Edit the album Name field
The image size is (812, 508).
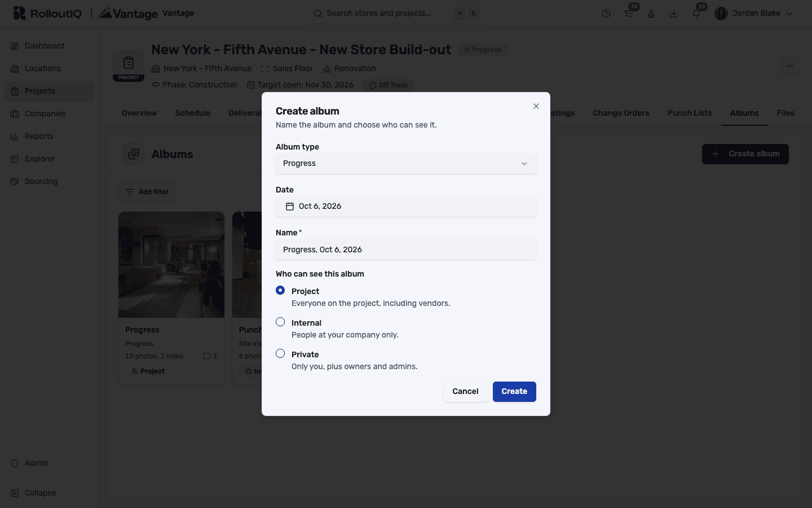pos(406,249)
